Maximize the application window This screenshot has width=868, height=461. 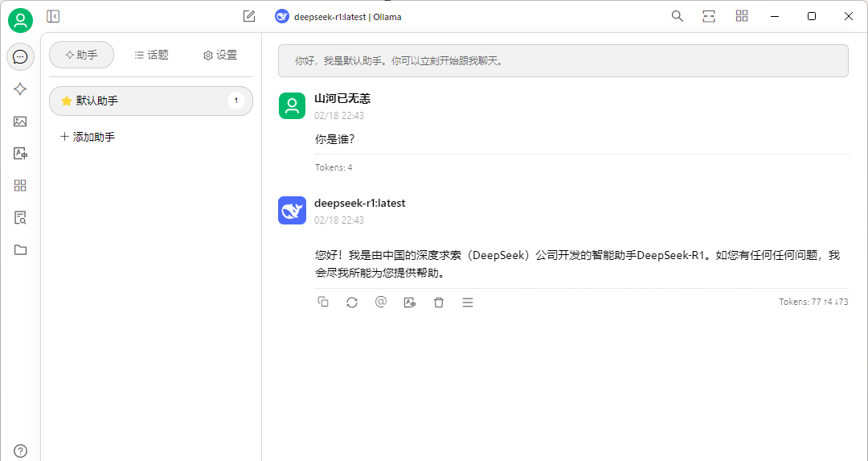tap(812, 17)
